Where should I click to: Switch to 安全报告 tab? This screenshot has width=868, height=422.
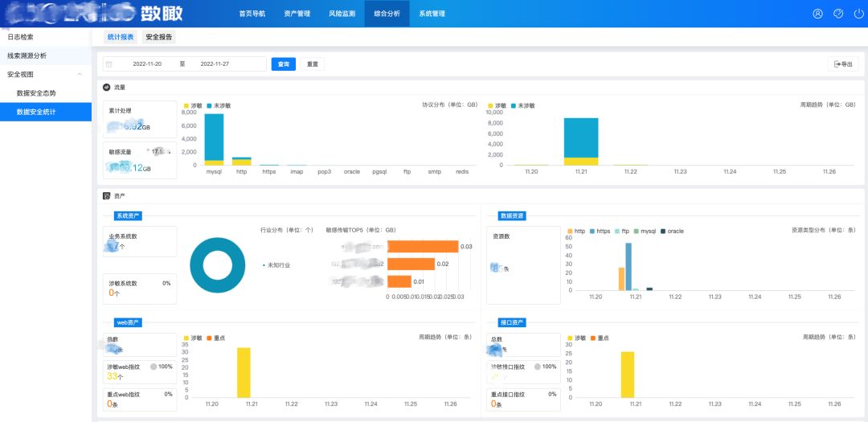[159, 37]
